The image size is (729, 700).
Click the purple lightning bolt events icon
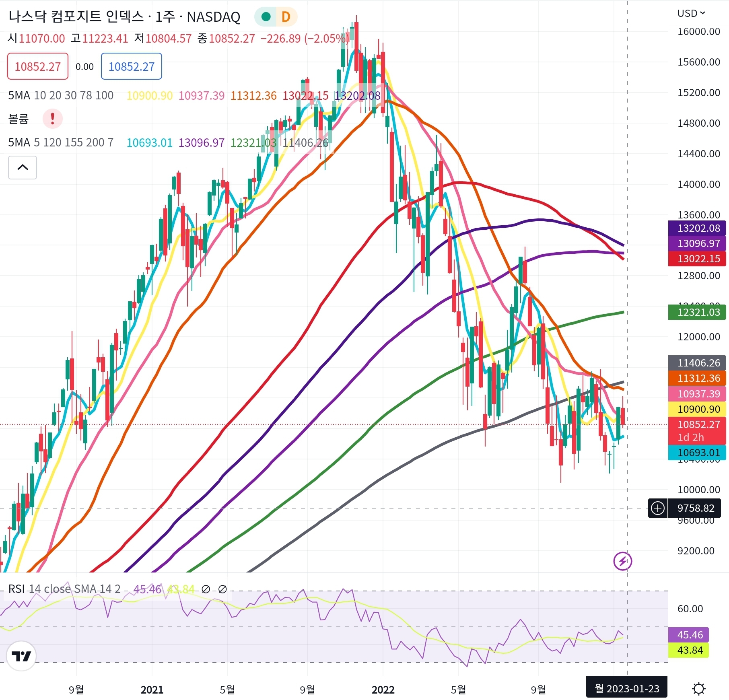click(x=622, y=561)
